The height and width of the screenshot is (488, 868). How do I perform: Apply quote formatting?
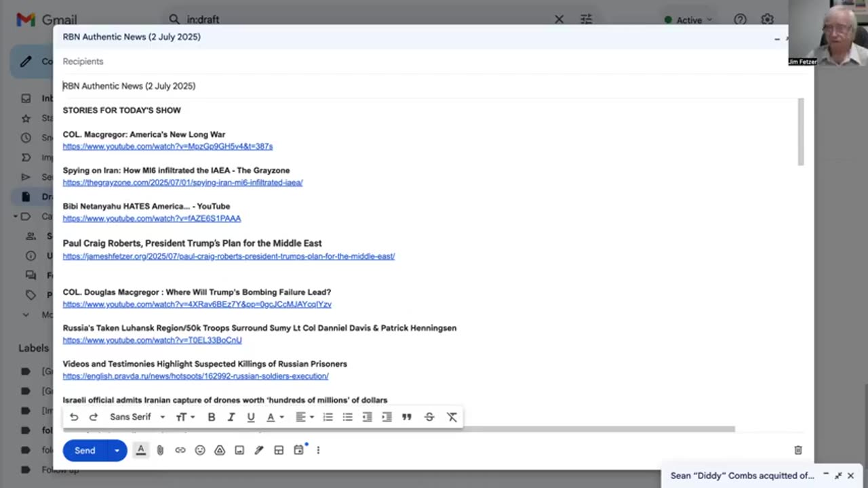[407, 417]
